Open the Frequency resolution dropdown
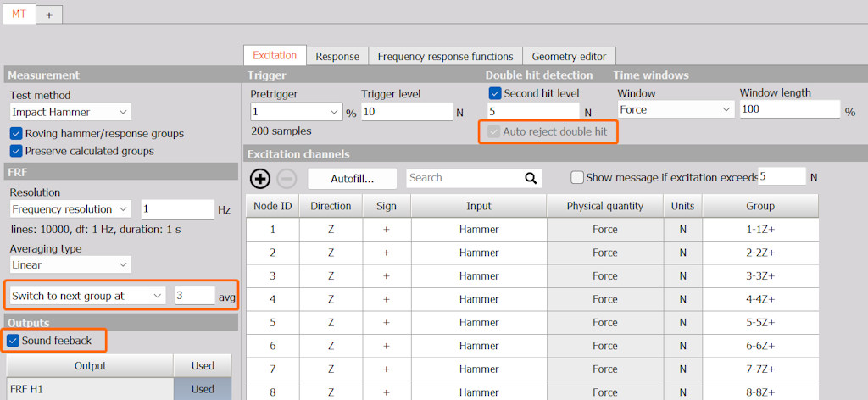868x400 pixels. coord(71,209)
